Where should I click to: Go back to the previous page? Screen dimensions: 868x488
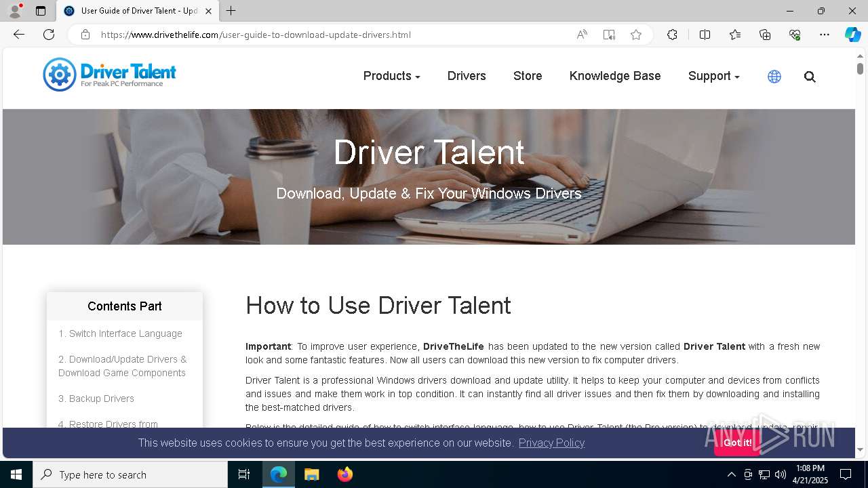click(x=19, y=35)
